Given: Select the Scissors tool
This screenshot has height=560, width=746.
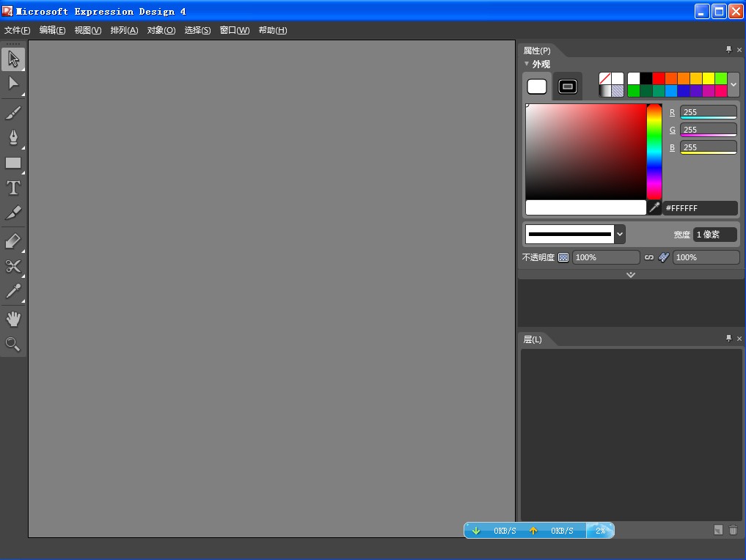Looking at the screenshot, I should (x=13, y=266).
